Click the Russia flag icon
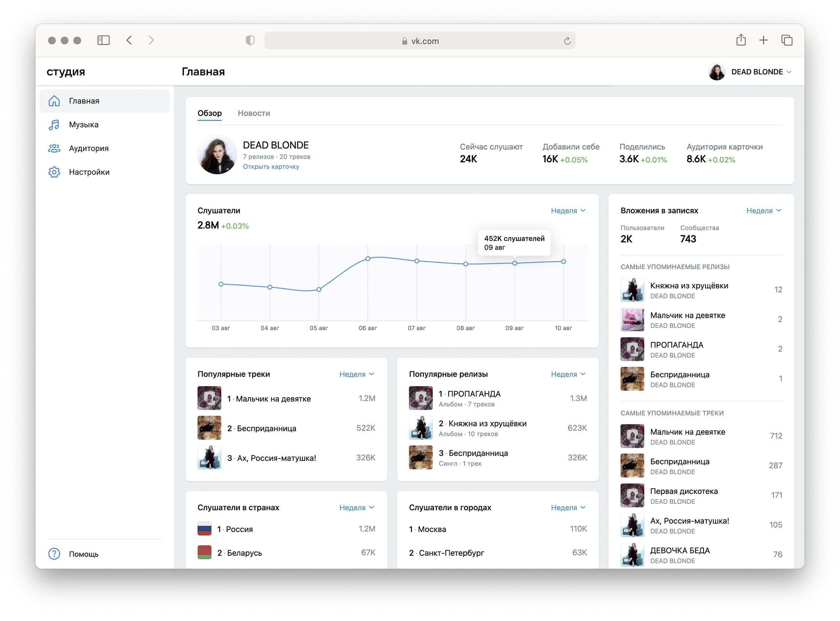This screenshot has width=840, height=621. (x=204, y=528)
